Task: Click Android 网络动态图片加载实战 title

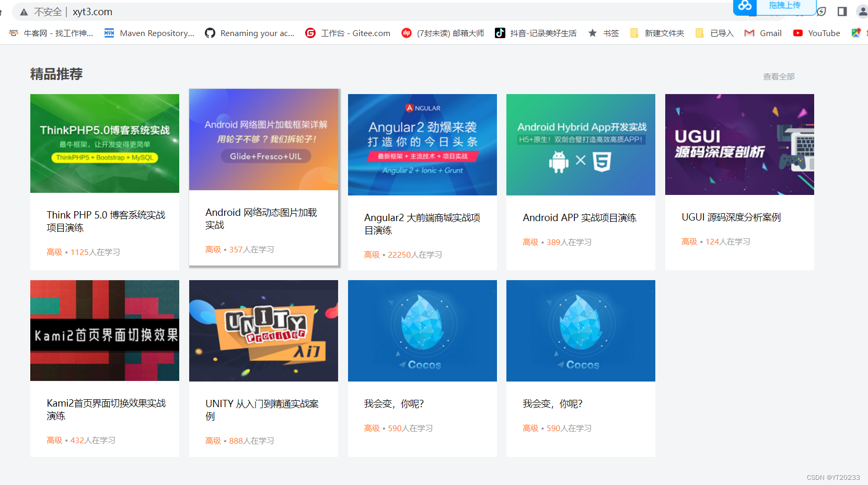Action: [x=261, y=218]
